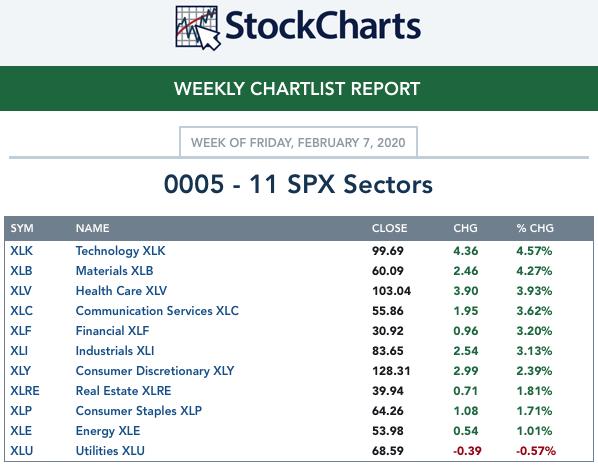Screen dimensions: 598x466
Task: Open the Energy XLE link
Action: click(108, 431)
